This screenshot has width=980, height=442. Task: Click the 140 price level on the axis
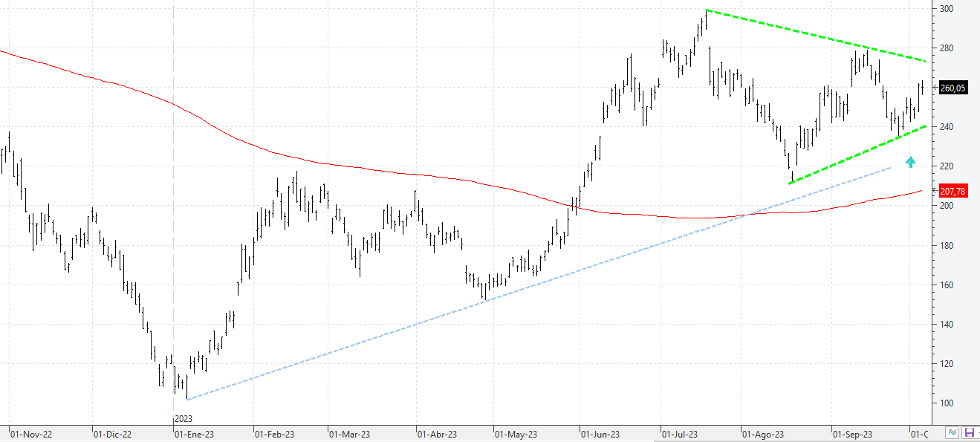coord(947,325)
